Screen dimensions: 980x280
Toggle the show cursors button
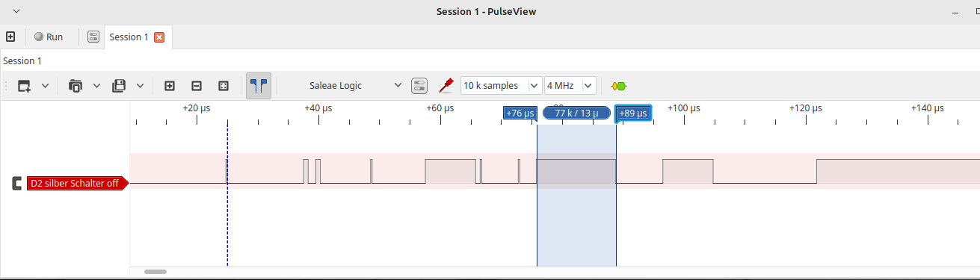[x=259, y=86]
